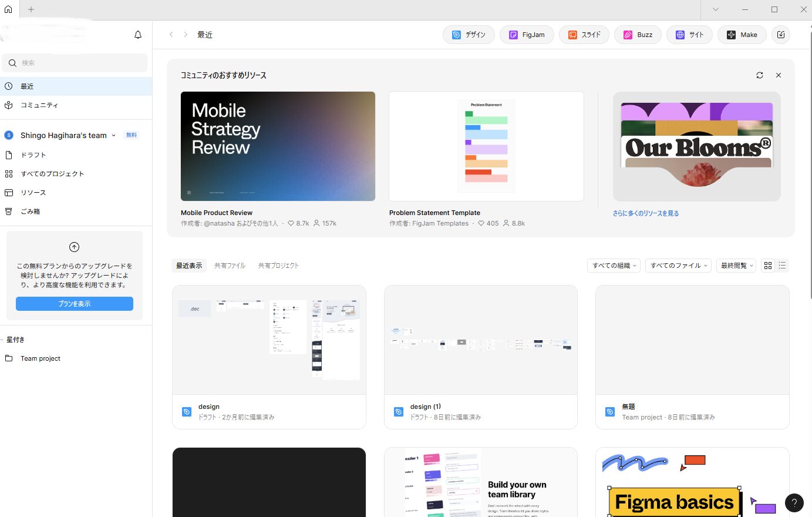Dismiss the community resources panel

[x=779, y=75]
